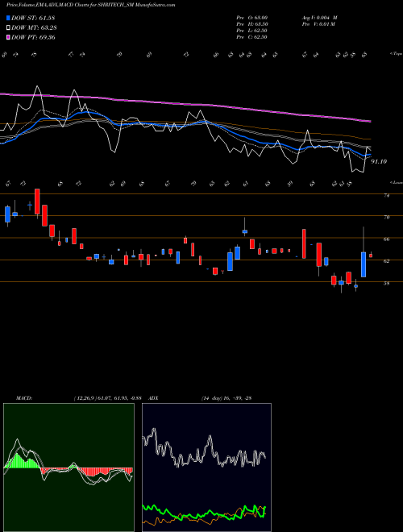
Task: Click the 62 price axis label
Action: pyautogui.click(x=386, y=261)
